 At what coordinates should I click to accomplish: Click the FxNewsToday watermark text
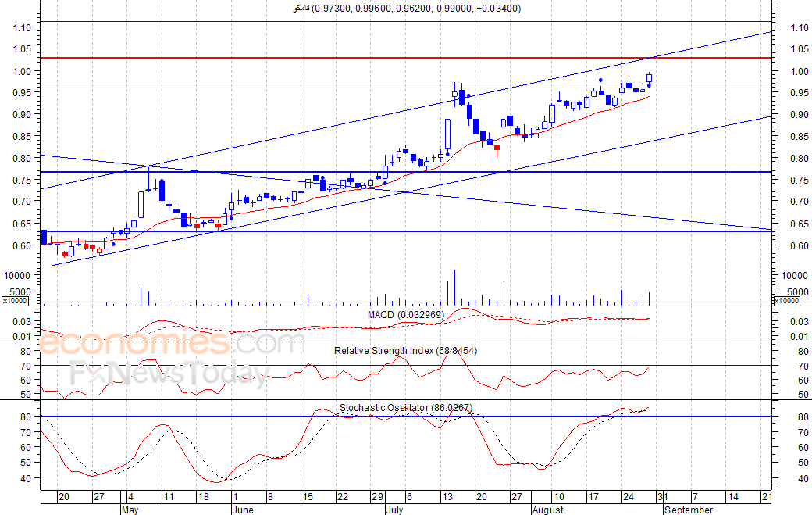[x=170, y=373]
